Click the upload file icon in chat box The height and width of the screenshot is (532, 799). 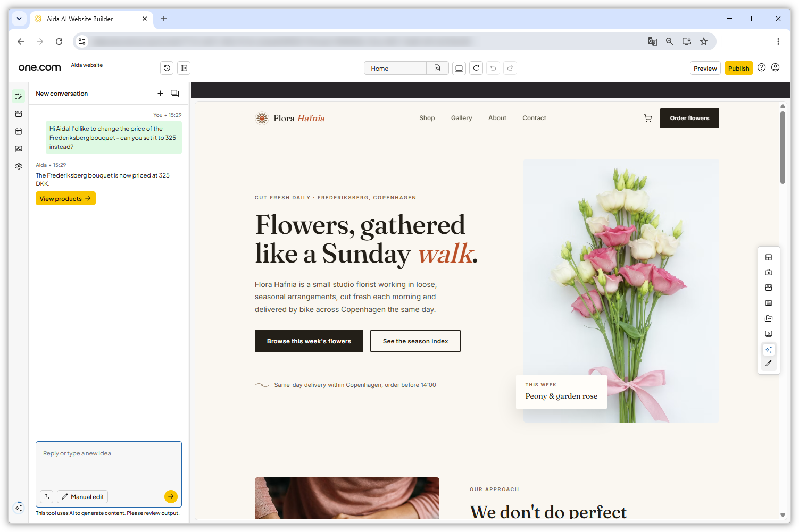pos(46,496)
